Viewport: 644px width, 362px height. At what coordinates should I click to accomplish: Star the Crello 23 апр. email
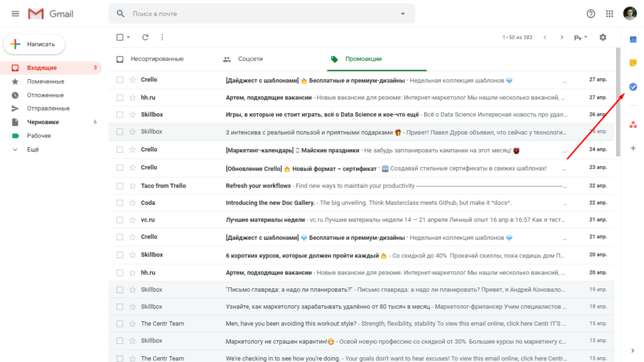pyautogui.click(x=133, y=168)
